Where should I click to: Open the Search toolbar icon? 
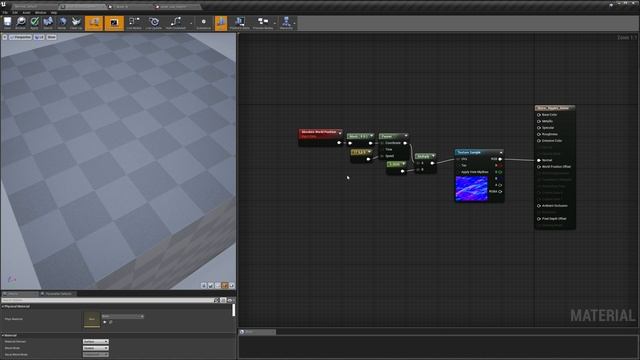click(48, 23)
